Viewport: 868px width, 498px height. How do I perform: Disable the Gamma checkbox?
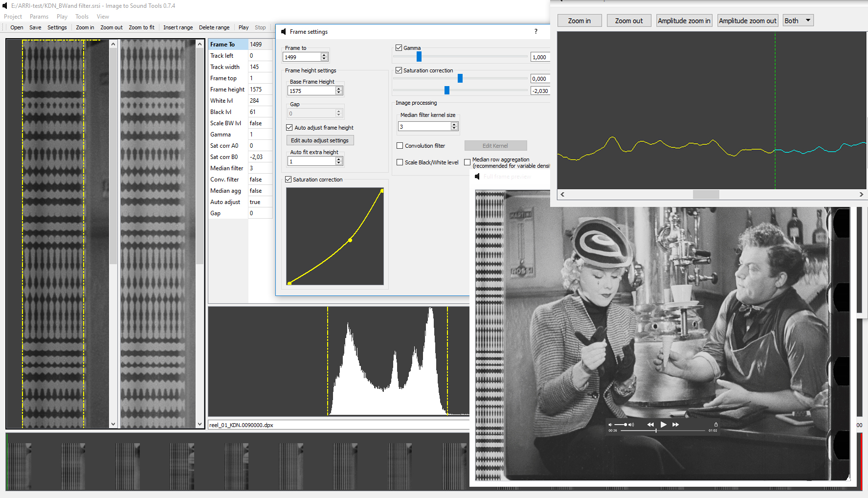coord(399,48)
